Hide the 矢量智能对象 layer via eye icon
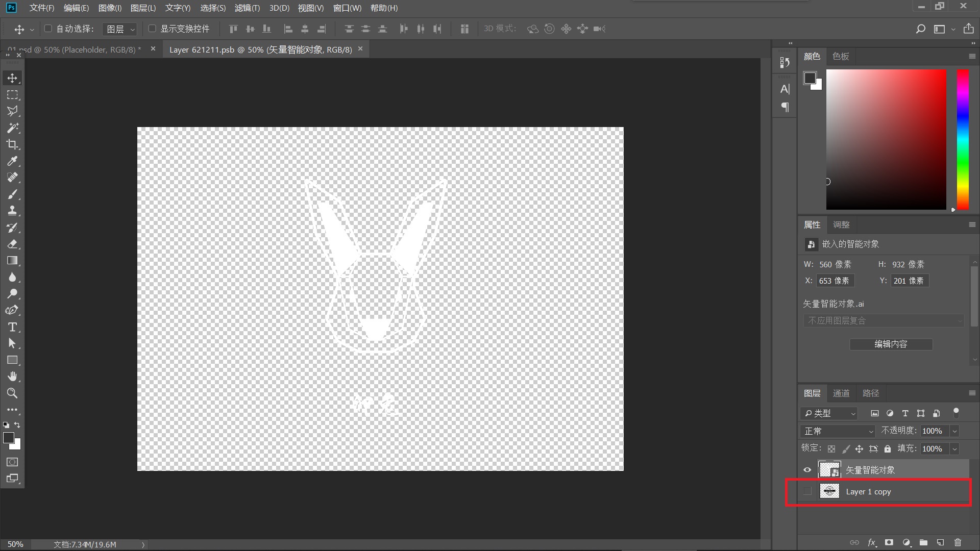The width and height of the screenshot is (980, 551). 807,470
